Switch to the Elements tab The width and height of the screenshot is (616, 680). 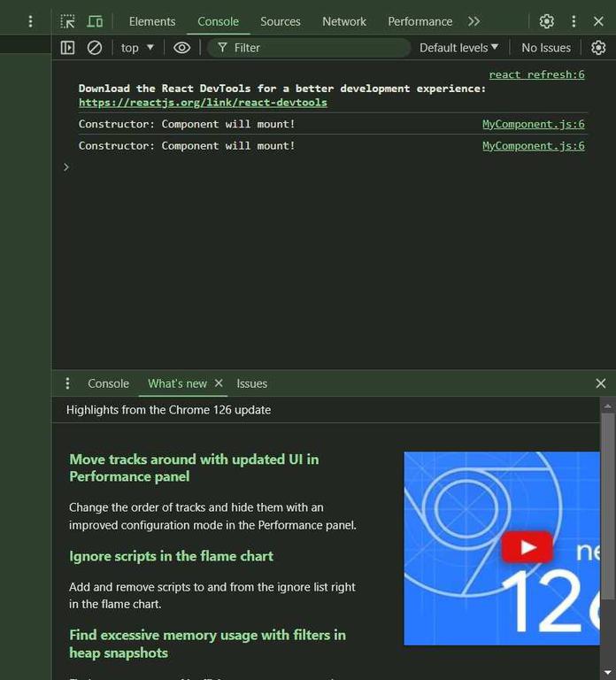(x=152, y=21)
